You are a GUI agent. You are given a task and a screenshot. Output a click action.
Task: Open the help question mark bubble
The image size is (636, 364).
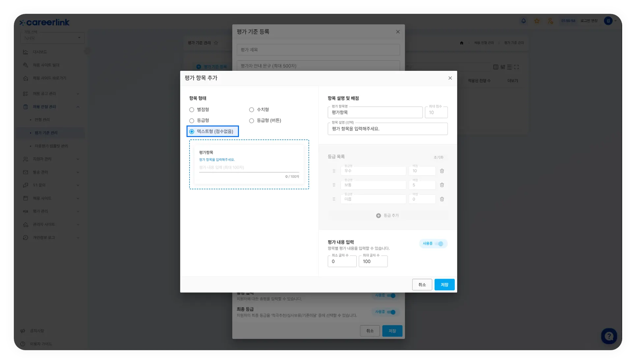609,336
